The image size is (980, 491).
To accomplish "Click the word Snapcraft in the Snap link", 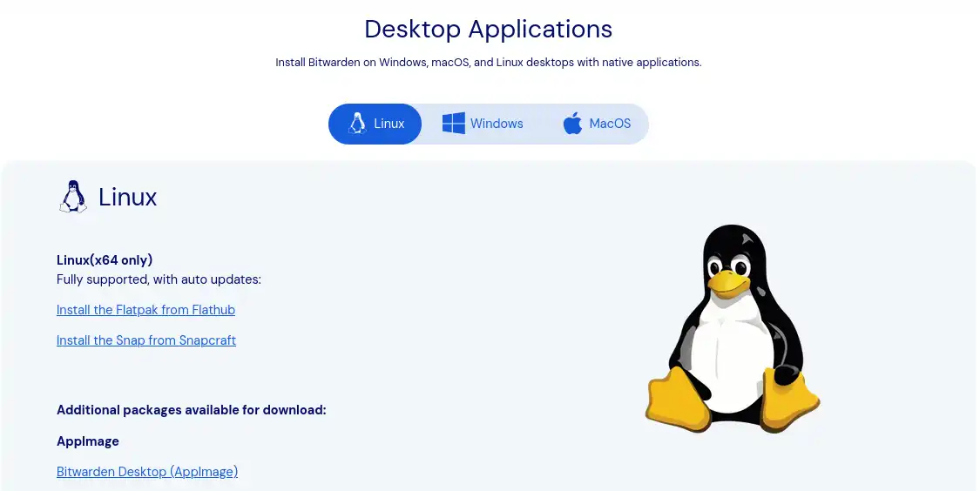I will (207, 340).
